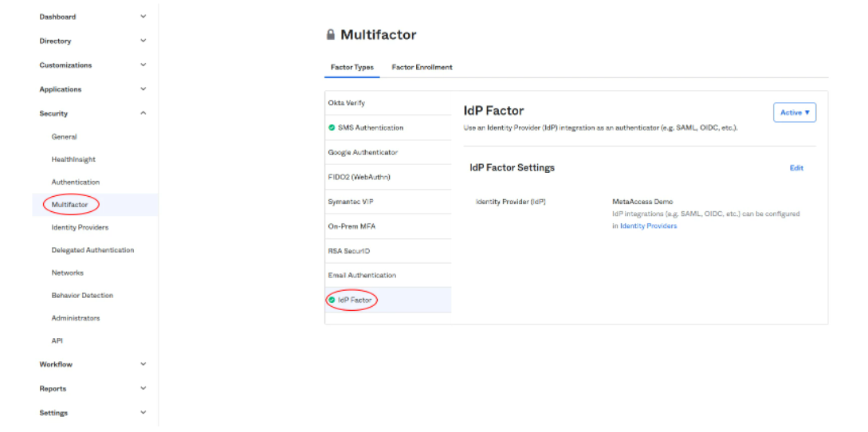Switch to the Factor Enrollment tab
The image size is (868, 432).
[x=422, y=67]
